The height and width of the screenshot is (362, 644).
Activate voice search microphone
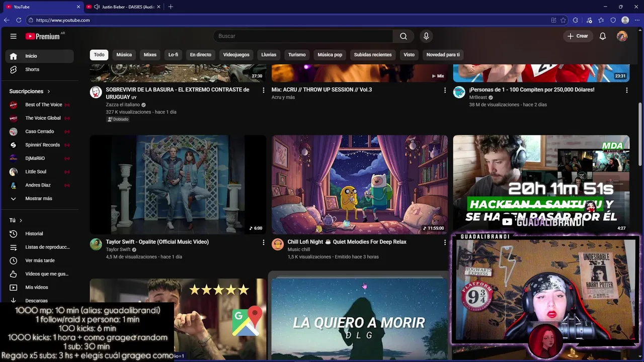[x=426, y=36]
